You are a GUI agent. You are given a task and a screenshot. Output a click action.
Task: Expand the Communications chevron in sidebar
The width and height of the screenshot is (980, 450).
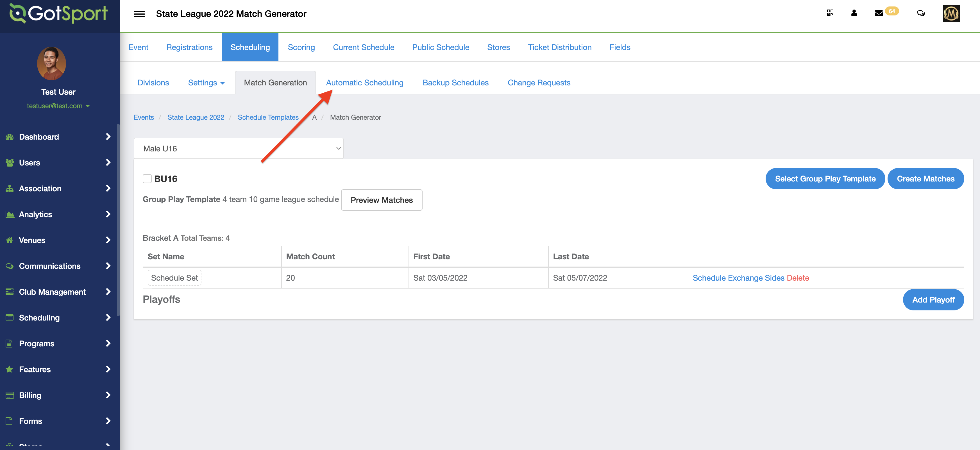pos(108,266)
